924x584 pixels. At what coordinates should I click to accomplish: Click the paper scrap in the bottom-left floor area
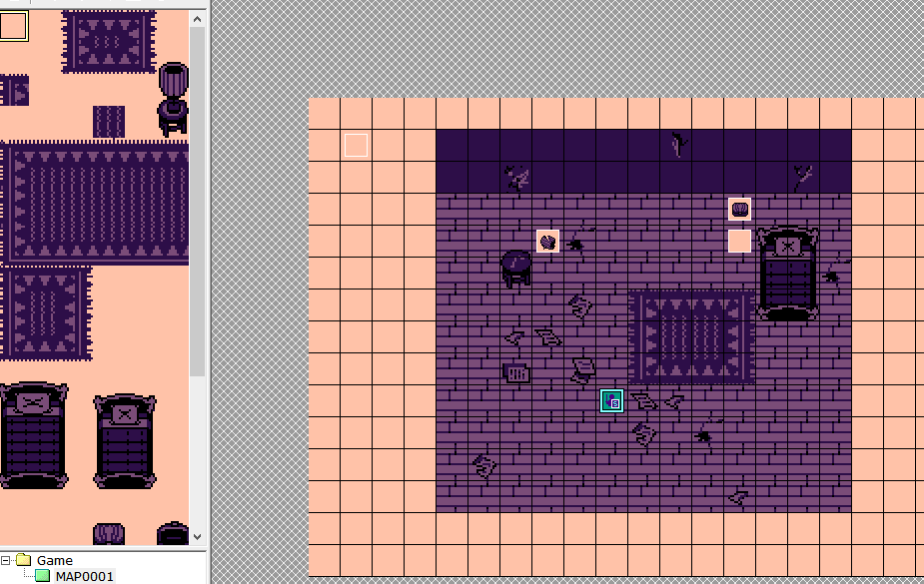pos(484,465)
